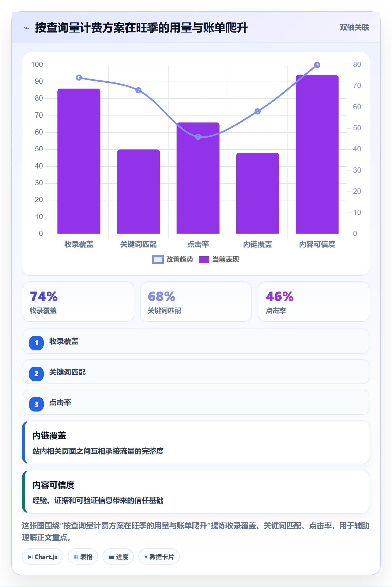Click the bar icon in 进度 tag

(x=111, y=557)
